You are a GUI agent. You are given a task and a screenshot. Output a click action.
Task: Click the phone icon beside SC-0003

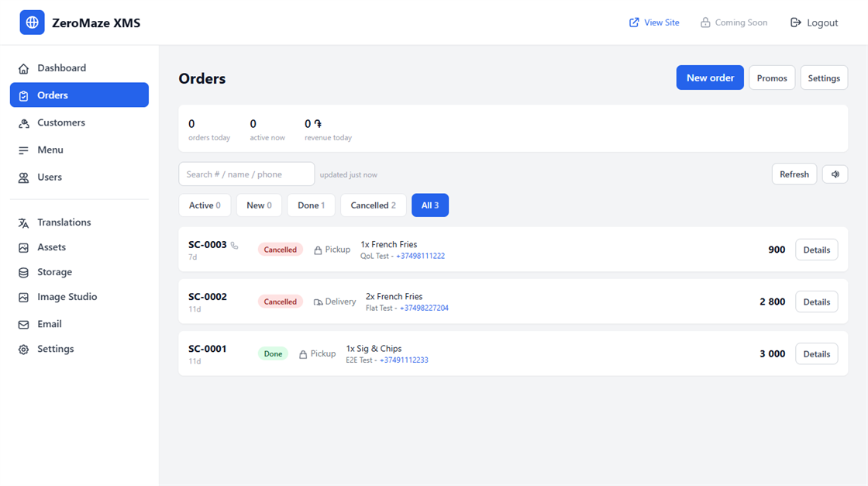click(235, 245)
